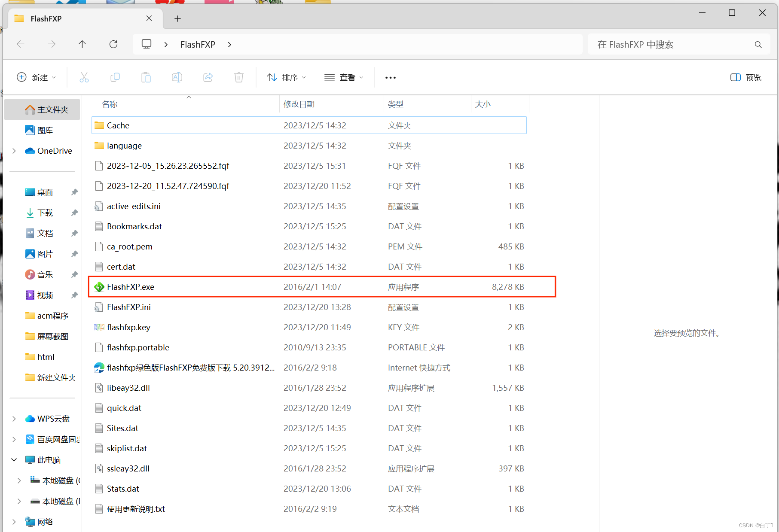
Task: Open acm程序 folder in sidebar
Action: coord(46,316)
